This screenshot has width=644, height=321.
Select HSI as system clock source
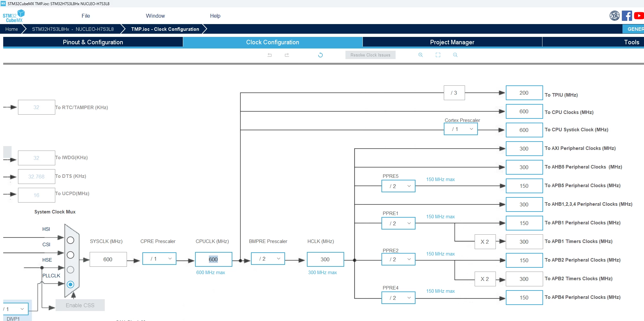(70, 240)
